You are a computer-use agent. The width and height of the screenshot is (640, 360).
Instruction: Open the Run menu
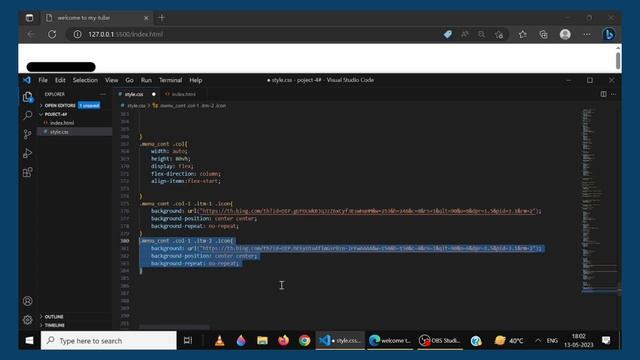point(146,80)
